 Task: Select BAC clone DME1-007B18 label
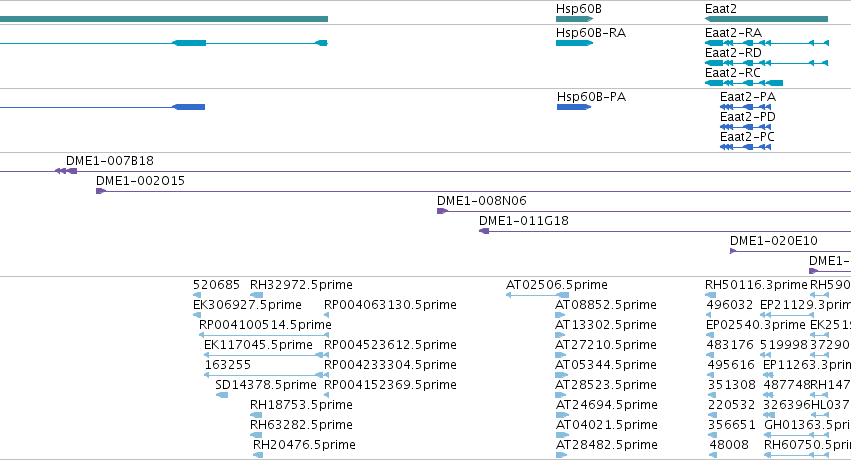point(110,161)
